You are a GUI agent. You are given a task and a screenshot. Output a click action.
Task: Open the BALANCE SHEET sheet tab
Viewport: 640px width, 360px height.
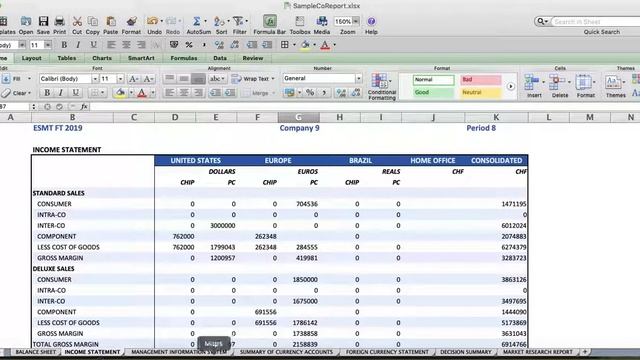coord(36,352)
